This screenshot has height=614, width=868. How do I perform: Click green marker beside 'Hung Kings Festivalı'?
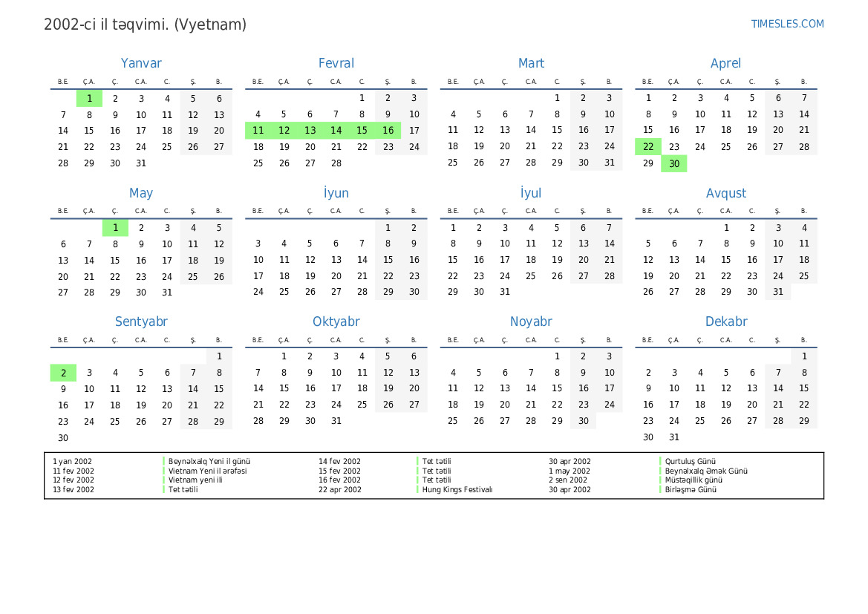(417, 489)
